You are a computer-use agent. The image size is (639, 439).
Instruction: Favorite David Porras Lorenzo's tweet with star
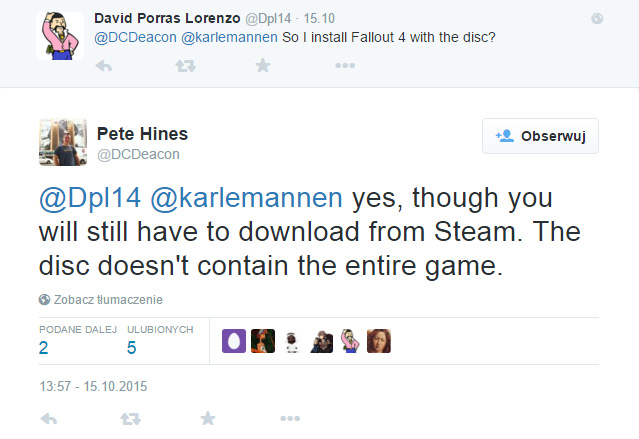(x=263, y=66)
